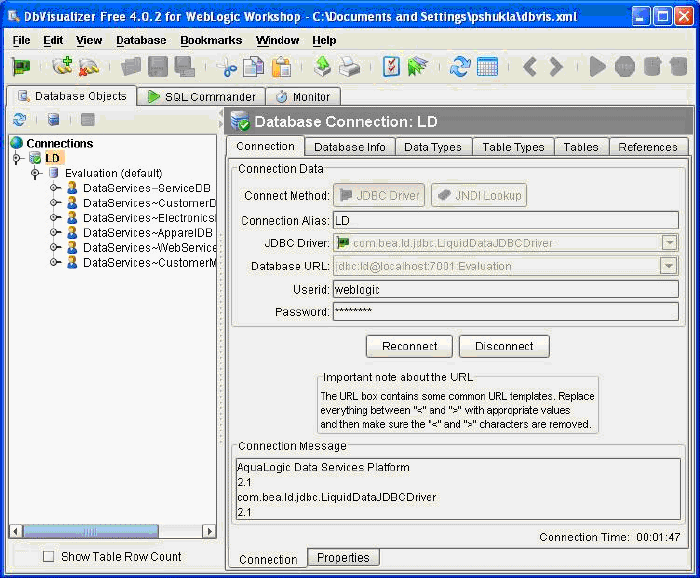Click the Reconnect button

(409, 346)
